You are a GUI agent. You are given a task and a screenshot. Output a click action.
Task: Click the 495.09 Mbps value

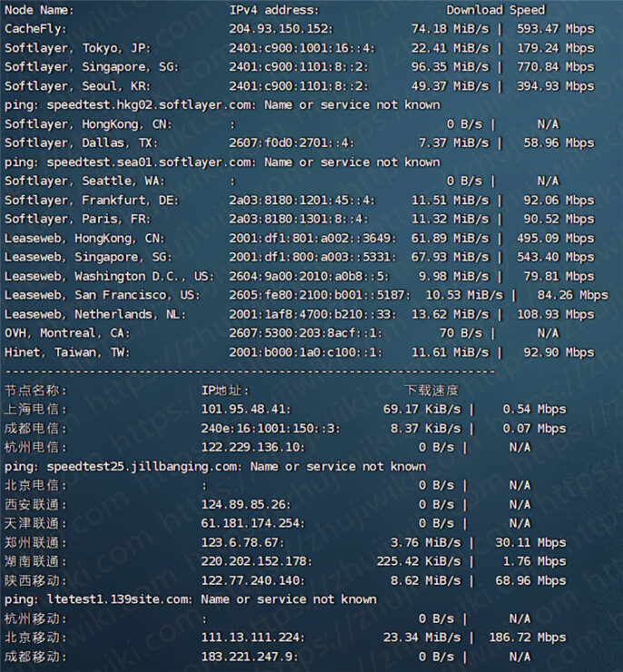point(555,238)
